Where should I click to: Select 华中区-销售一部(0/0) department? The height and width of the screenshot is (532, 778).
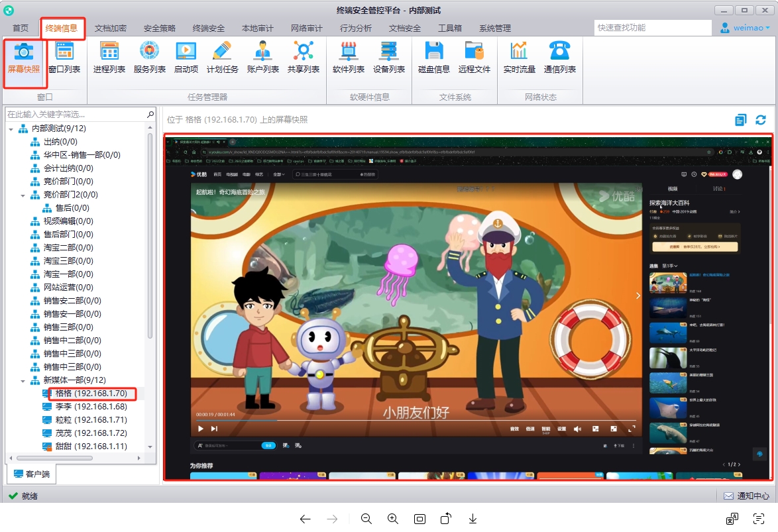click(x=82, y=155)
